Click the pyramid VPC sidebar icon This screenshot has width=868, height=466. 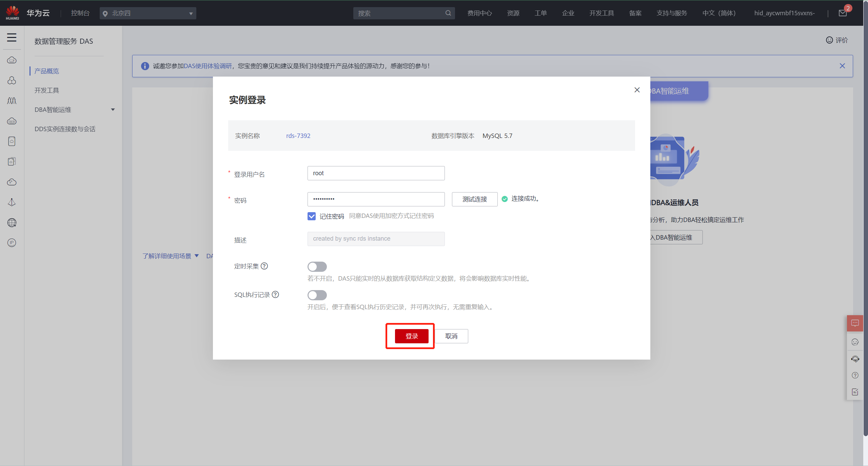point(12,202)
